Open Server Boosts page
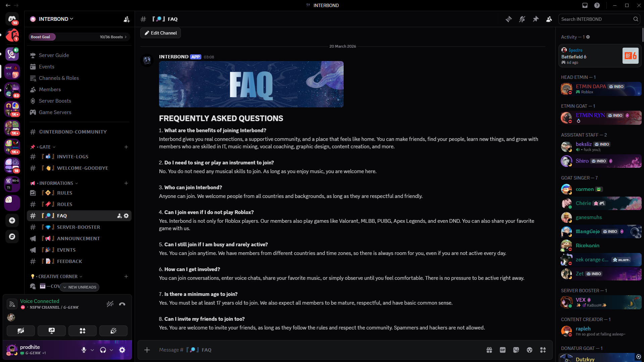This screenshot has width=644, height=362. coord(79,101)
